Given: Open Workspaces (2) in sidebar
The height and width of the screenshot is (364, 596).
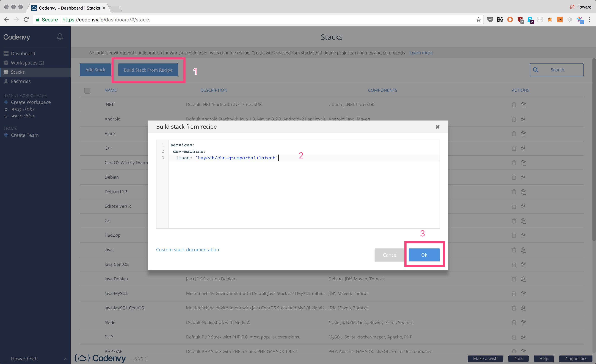Looking at the screenshot, I should click(24, 63).
